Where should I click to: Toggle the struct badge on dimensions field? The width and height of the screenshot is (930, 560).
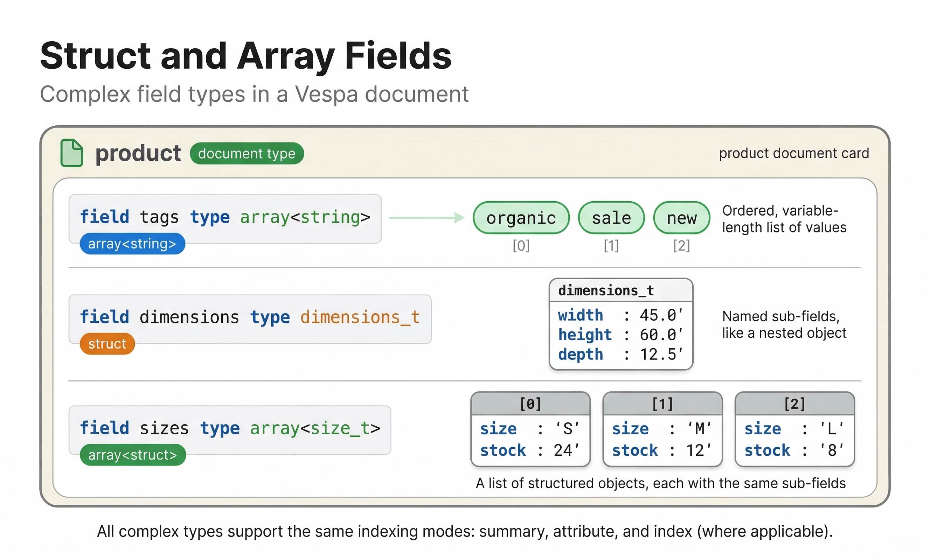click(107, 343)
